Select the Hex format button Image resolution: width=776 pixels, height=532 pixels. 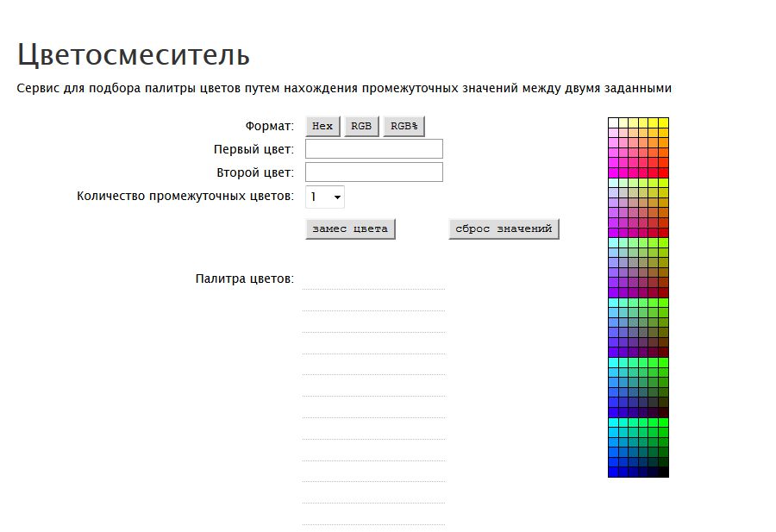(x=322, y=126)
